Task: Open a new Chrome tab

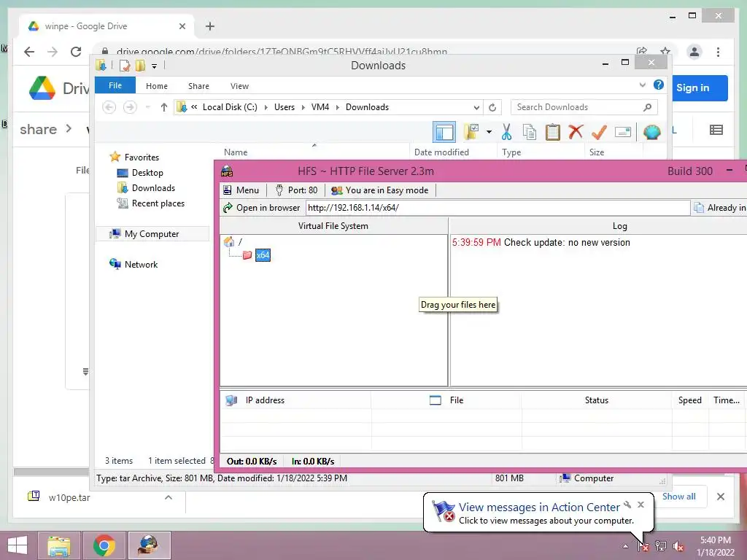Action: coord(210,26)
